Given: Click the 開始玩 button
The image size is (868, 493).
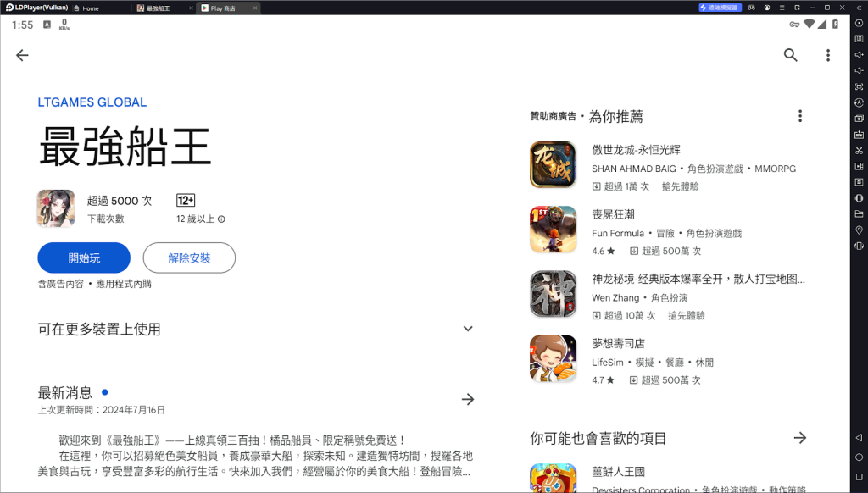Looking at the screenshot, I should [84, 258].
